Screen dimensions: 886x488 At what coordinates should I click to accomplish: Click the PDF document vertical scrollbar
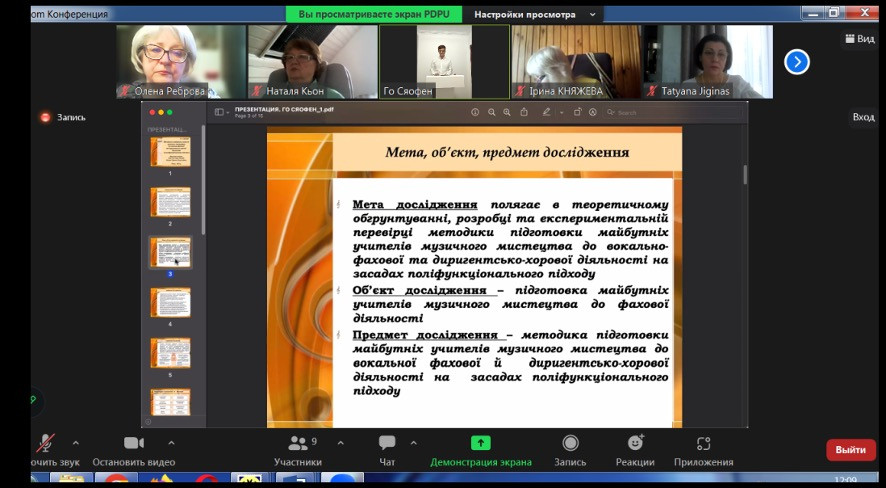[x=745, y=175]
